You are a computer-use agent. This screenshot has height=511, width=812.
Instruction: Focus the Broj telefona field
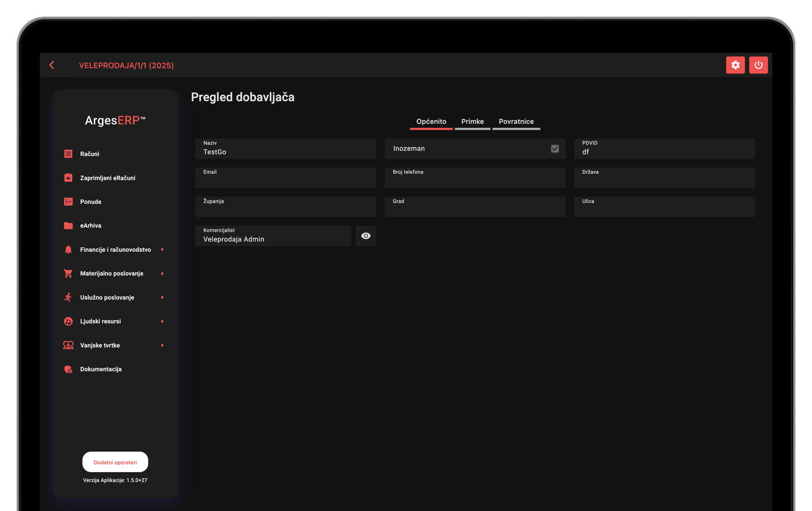tap(475, 177)
